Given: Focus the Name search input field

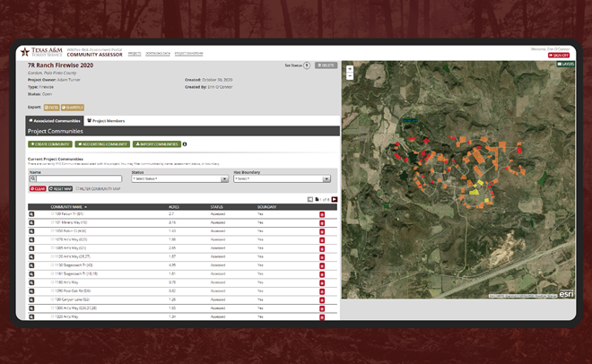Looking at the screenshot, I should click(x=76, y=178).
